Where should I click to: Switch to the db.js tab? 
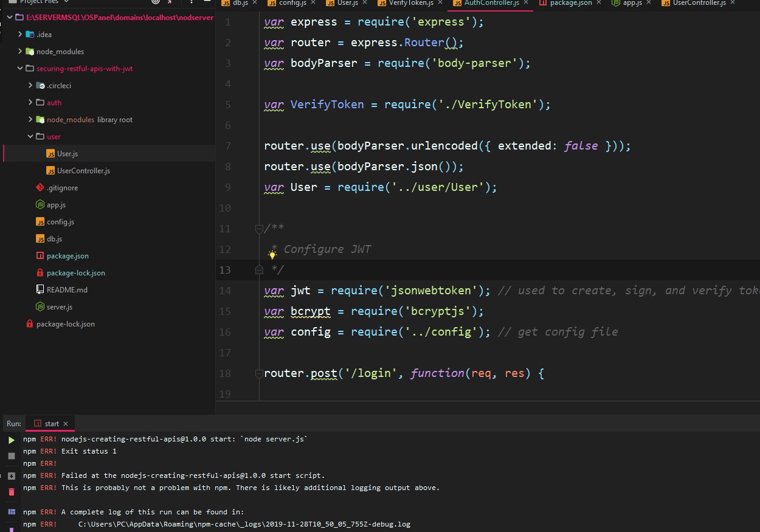click(x=235, y=3)
